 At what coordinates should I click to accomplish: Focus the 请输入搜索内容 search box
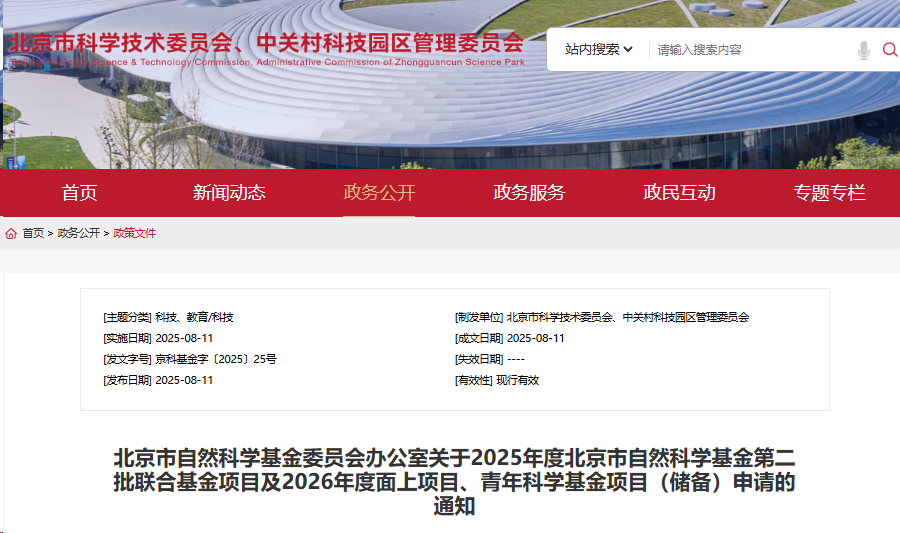tap(750, 50)
